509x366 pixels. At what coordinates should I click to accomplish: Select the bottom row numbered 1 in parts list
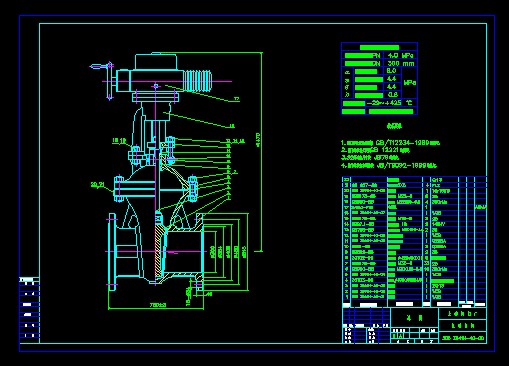click(414, 297)
